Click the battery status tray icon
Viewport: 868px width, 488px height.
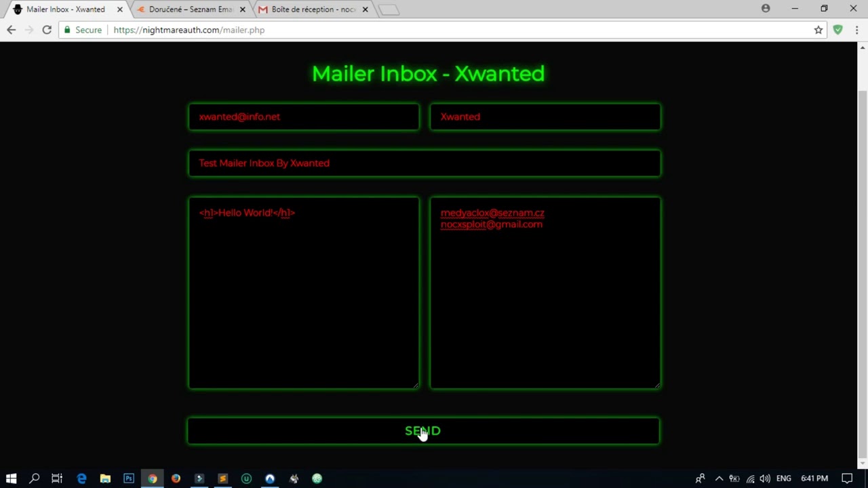(734, 479)
